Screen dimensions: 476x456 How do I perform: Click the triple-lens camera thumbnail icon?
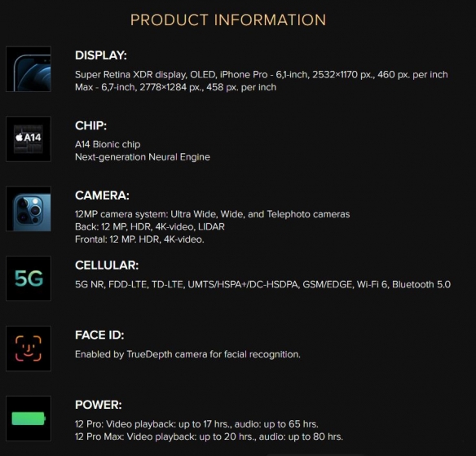[x=29, y=208]
